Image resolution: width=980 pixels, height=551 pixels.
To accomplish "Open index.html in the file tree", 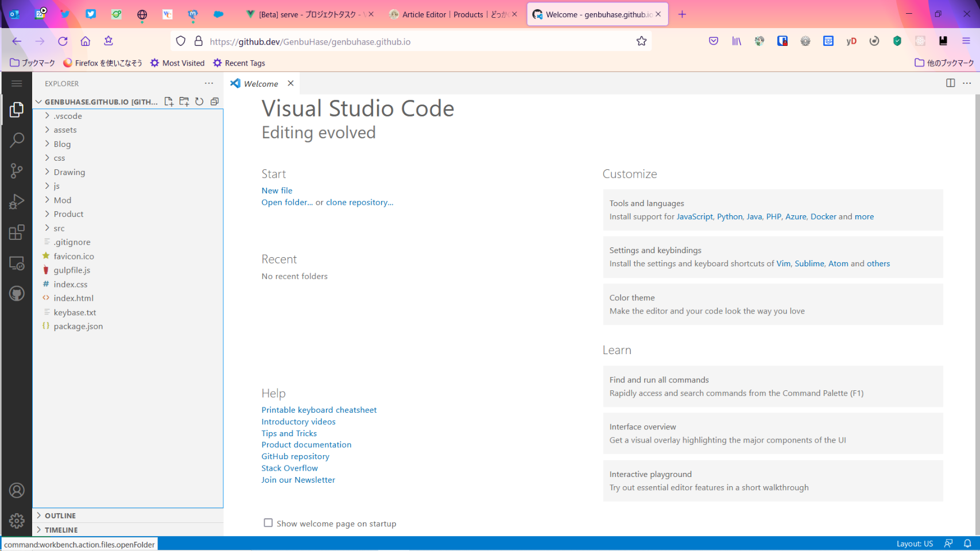I will (73, 298).
